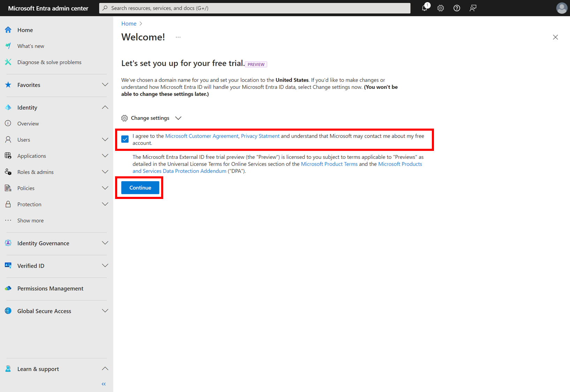The height and width of the screenshot is (392, 570).
Task: Click the Change settings gear icon
Action: point(125,118)
